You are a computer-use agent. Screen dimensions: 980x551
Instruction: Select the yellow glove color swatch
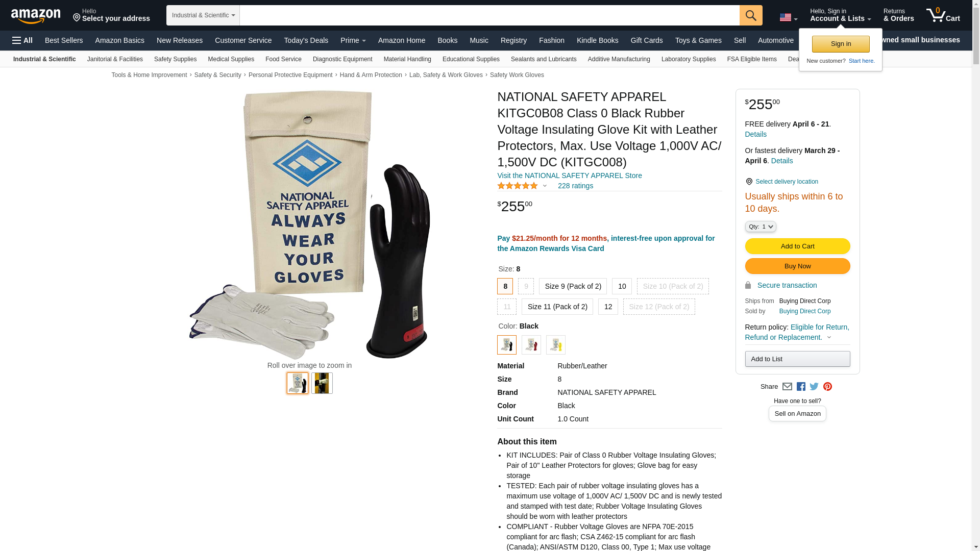click(555, 345)
